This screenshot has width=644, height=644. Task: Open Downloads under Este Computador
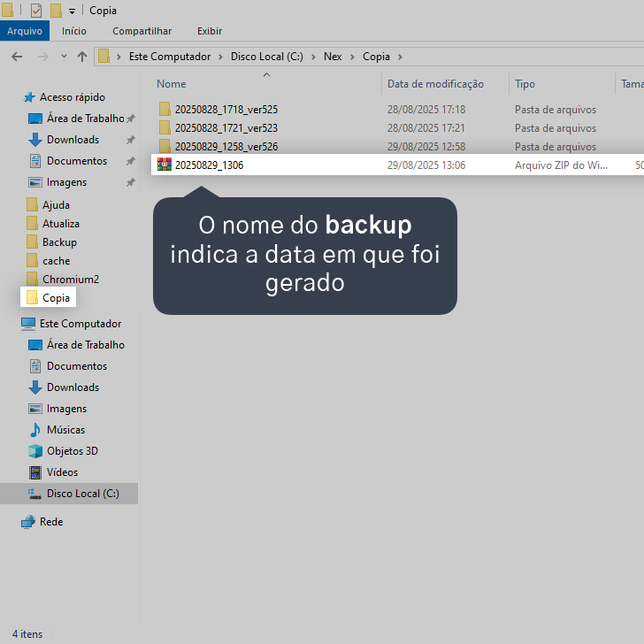click(73, 387)
